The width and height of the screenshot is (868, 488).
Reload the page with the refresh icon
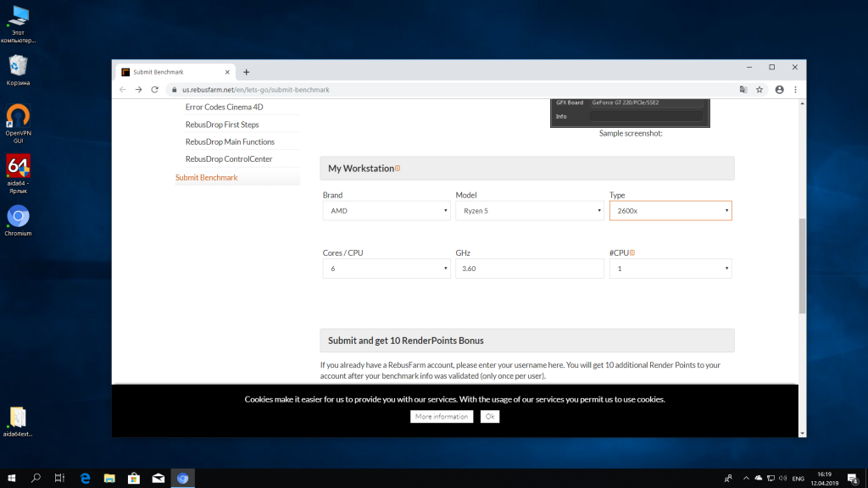[x=154, y=89]
